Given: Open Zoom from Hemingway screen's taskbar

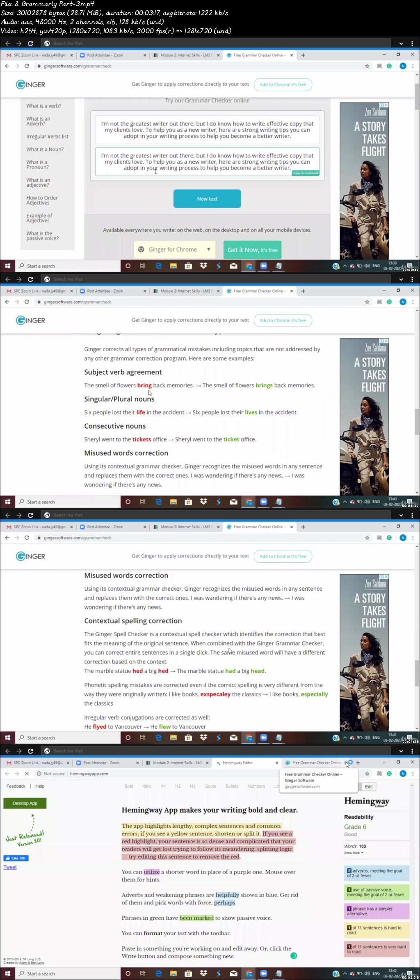Looking at the screenshot, I should (x=263, y=973).
